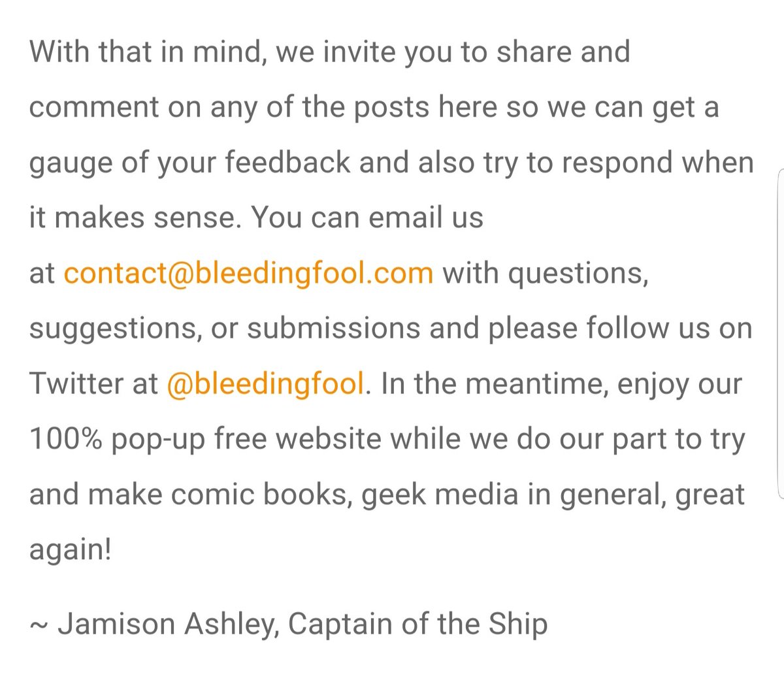Viewport: 784px width, 697px height.
Task: Click the words 'comic books,' in the text
Action: coord(261,494)
